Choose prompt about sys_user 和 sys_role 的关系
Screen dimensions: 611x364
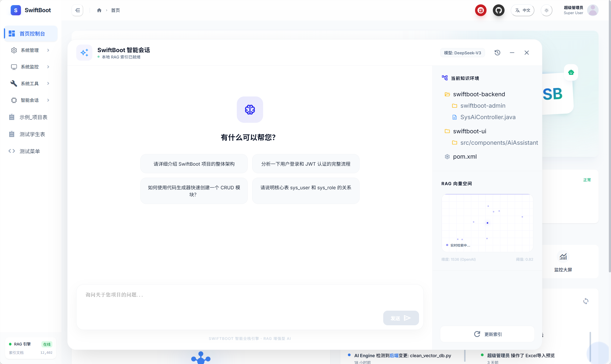tap(305, 191)
